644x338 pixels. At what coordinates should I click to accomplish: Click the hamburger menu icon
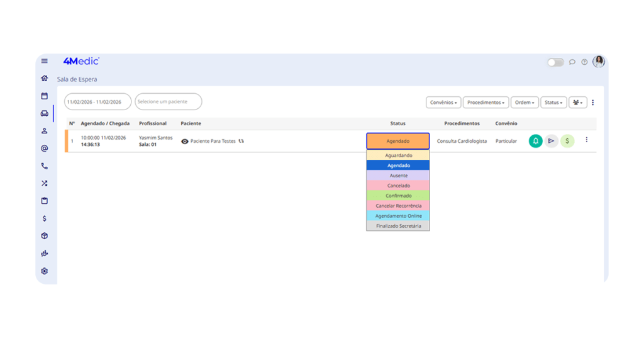45,61
